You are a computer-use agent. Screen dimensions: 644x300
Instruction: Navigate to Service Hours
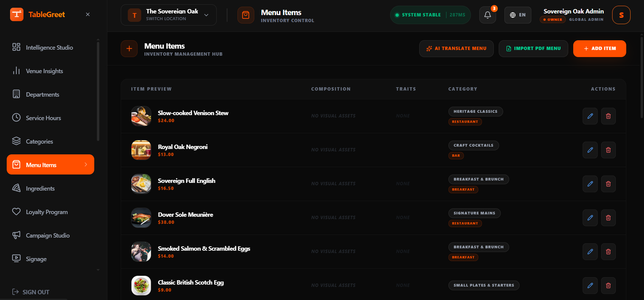(x=50, y=118)
